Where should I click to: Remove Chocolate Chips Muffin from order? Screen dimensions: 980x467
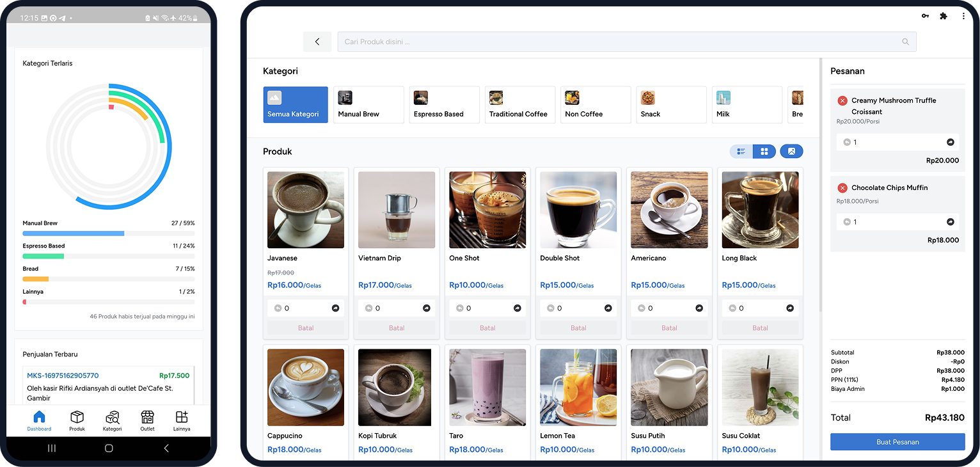coord(842,188)
